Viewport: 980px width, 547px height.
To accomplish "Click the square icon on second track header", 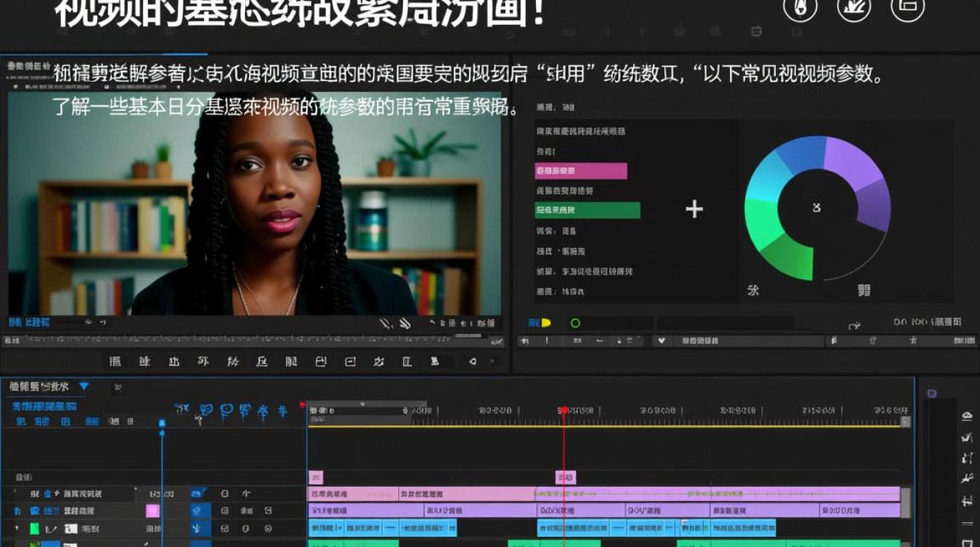I will [225, 511].
